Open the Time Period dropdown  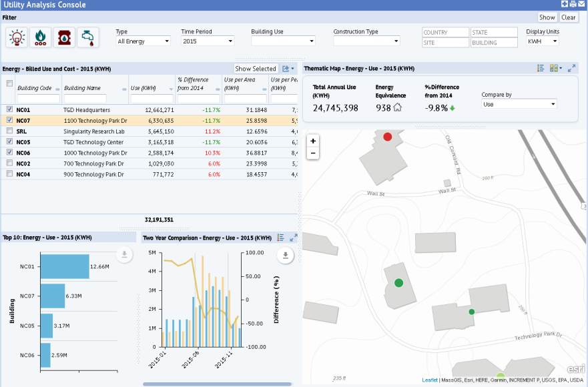208,41
